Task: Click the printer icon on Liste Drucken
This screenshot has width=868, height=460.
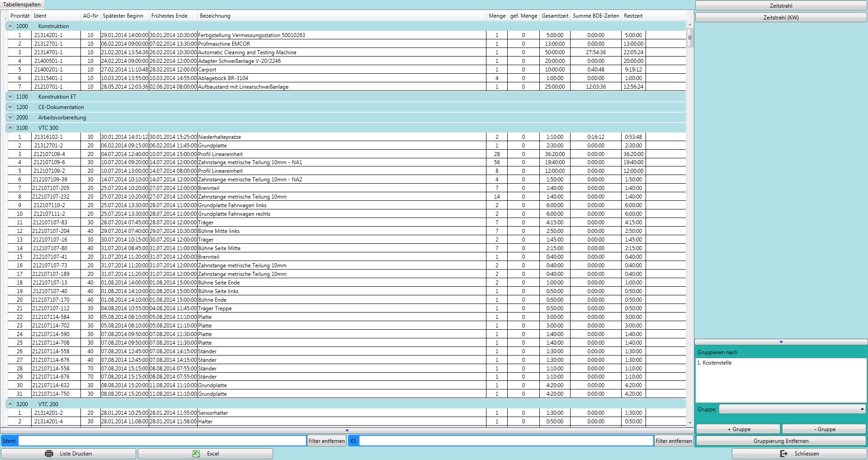Action: pos(49,454)
